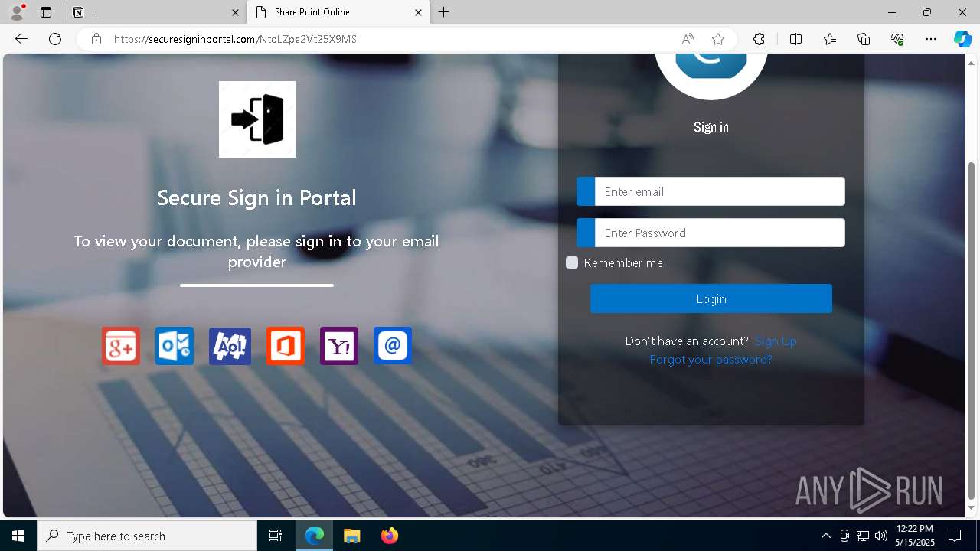Open Browser essentials heart icon
Viewport: 980px width, 551px height.
[x=897, y=39]
